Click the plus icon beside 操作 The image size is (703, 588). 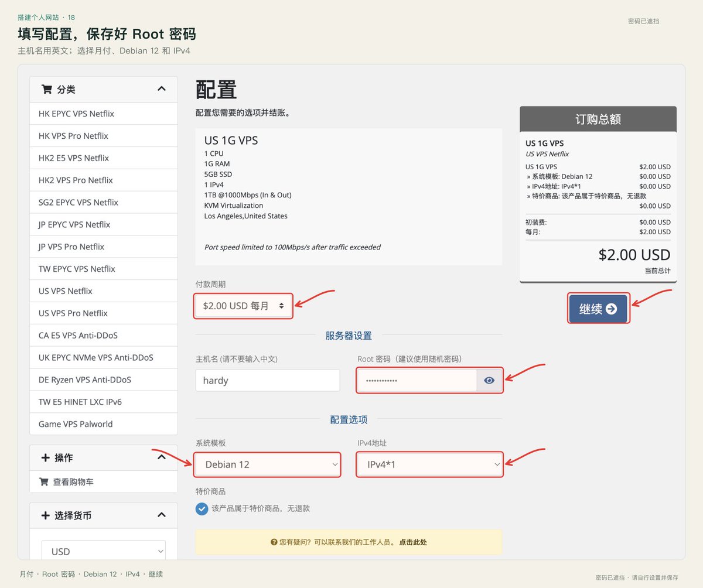tap(46, 458)
